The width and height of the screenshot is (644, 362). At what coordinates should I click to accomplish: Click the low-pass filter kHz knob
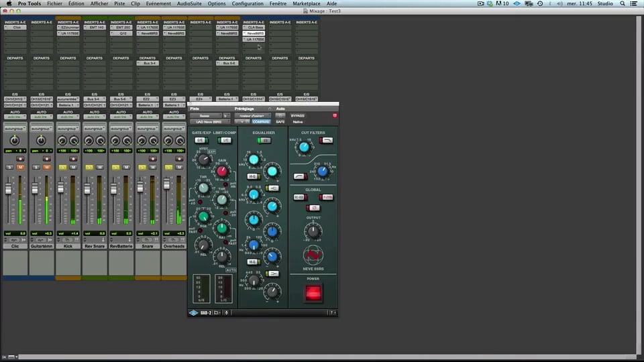coord(304,147)
